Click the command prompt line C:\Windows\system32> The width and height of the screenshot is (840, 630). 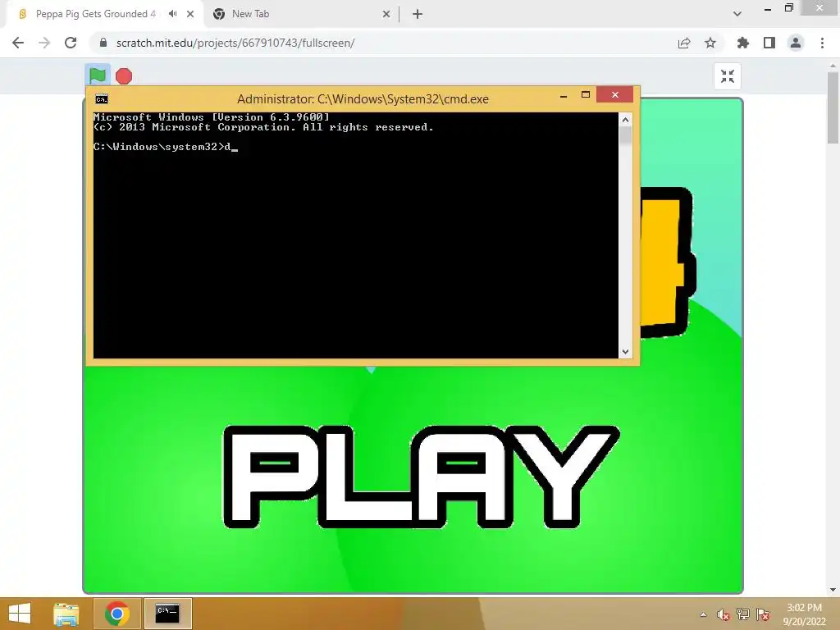click(x=158, y=147)
